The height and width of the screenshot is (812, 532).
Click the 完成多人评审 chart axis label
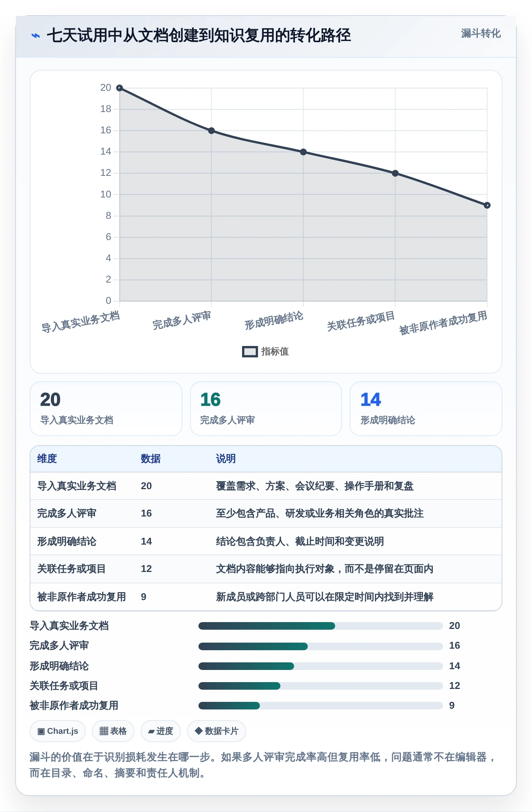(182, 320)
